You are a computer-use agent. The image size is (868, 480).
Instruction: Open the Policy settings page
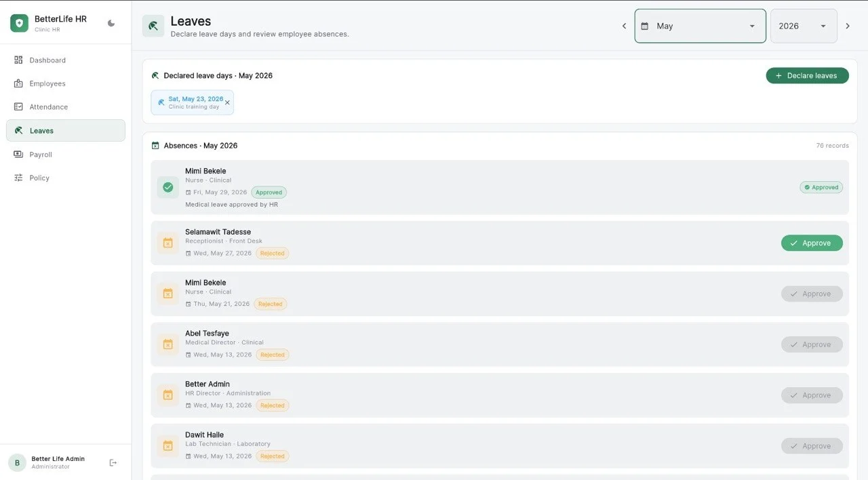click(x=66, y=178)
